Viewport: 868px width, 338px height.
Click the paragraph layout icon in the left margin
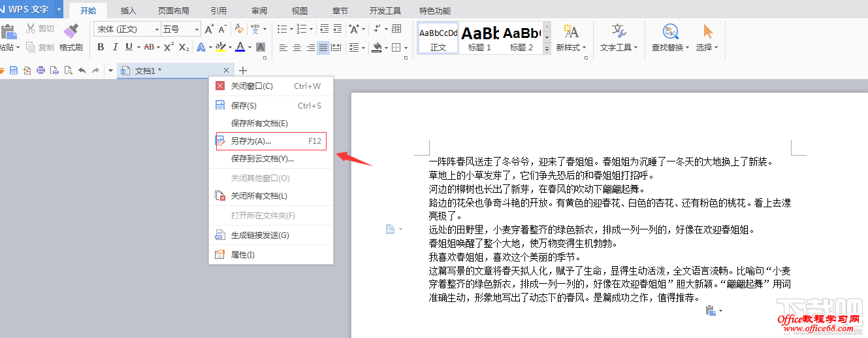[x=390, y=229]
